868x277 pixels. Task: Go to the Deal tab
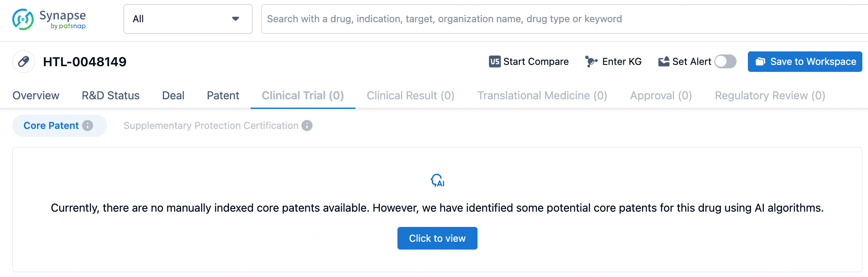[x=173, y=95]
